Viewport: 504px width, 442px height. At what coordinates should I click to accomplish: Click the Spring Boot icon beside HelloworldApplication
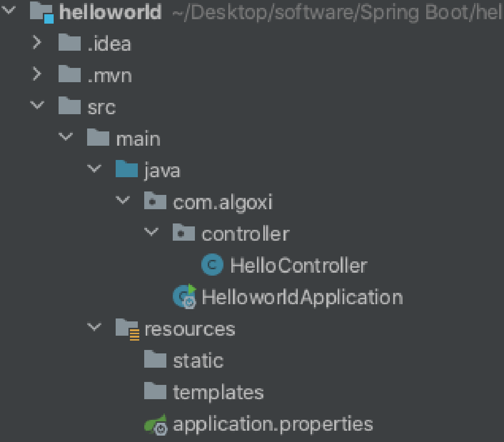pos(184,296)
